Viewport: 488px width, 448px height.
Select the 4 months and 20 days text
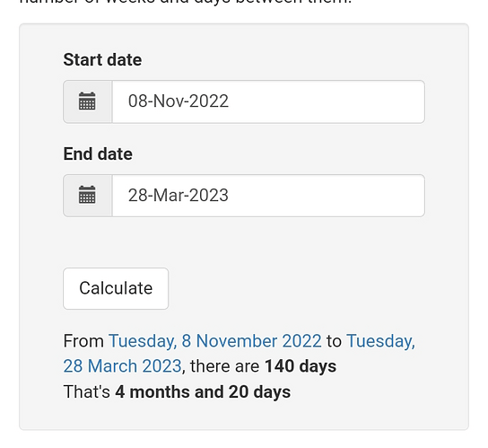tap(203, 391)
